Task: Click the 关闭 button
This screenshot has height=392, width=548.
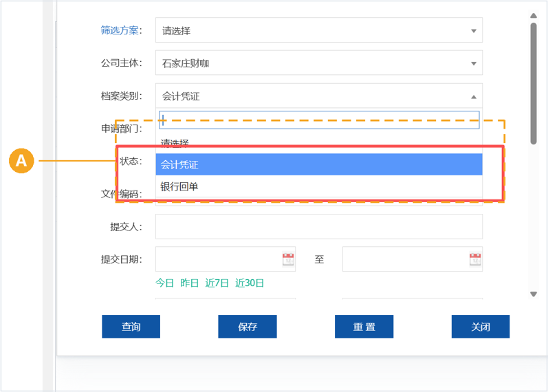Action: point(481,327)
